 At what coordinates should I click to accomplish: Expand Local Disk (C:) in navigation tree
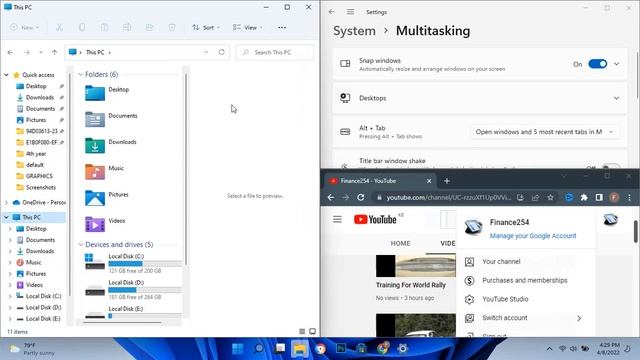pyautogui.click(x=10, y=296)
